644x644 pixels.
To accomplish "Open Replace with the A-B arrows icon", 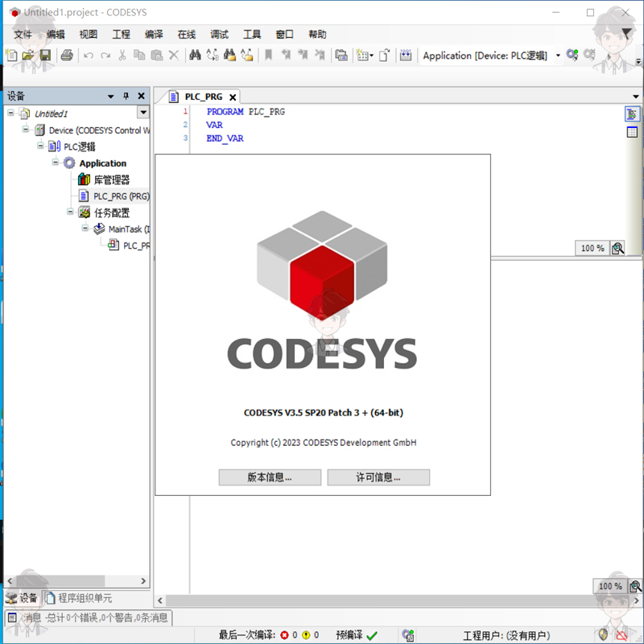I will click(213, 55).
